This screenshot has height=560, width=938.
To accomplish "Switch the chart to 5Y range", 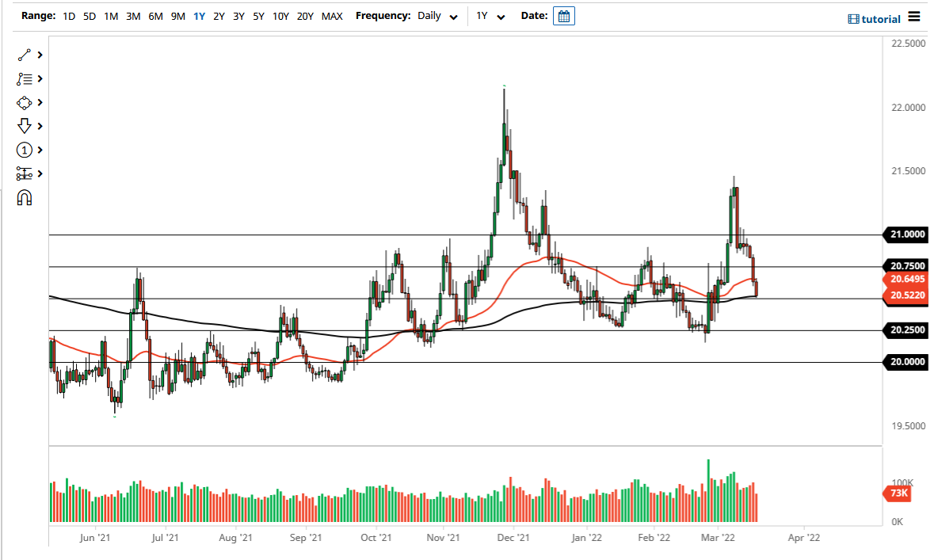I will 257,15.
